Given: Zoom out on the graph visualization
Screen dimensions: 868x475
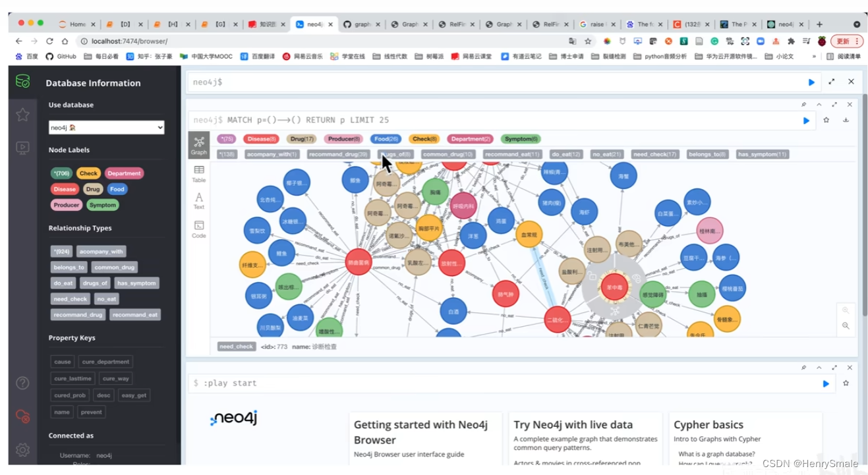Looking at the screenshot, I should (x=846, y=325).
